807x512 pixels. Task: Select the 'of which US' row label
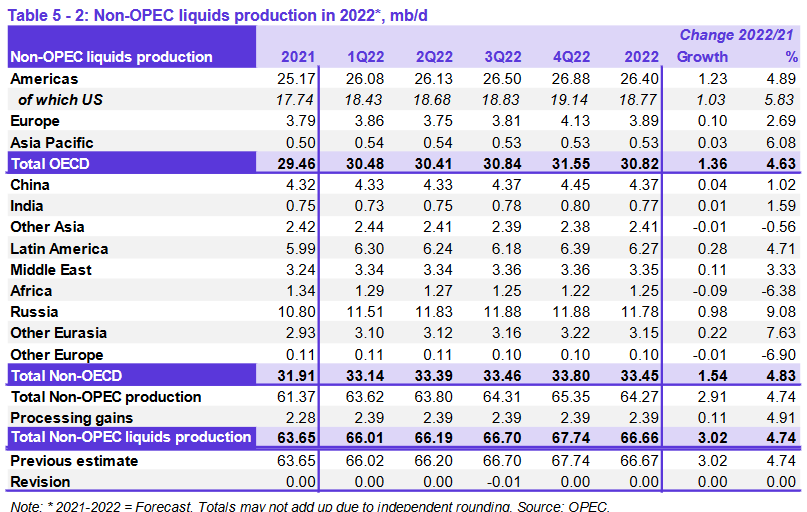click(60, 99)
